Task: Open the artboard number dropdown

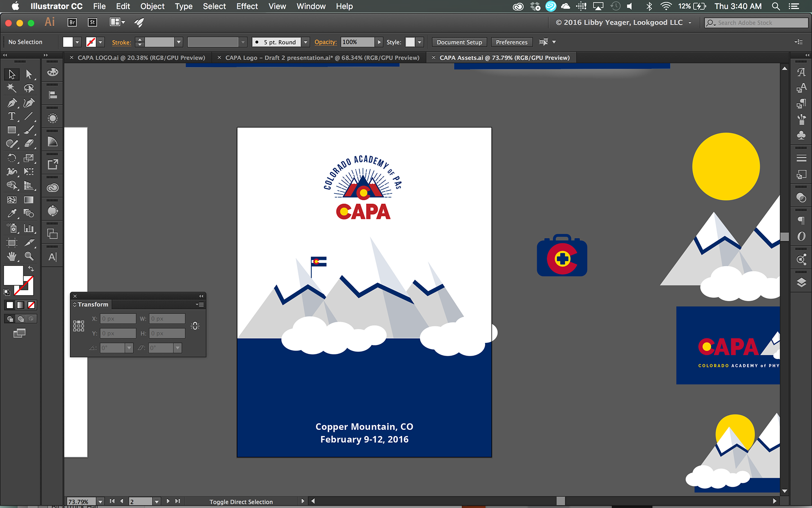Action: coord(157,502)
